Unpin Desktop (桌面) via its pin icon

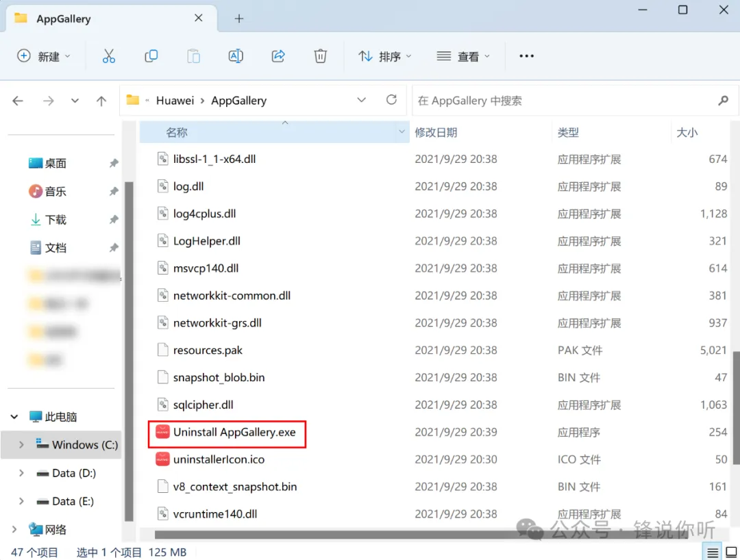114,164
